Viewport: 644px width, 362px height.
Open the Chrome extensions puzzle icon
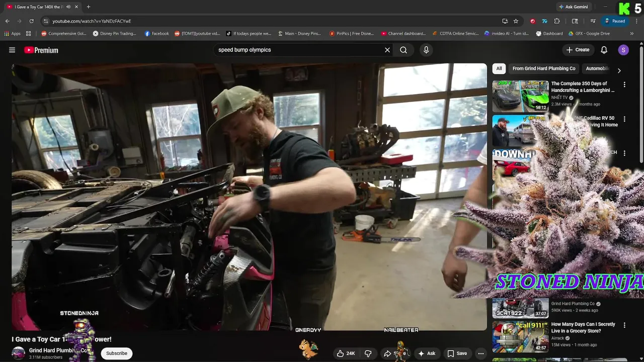(557, 21)
